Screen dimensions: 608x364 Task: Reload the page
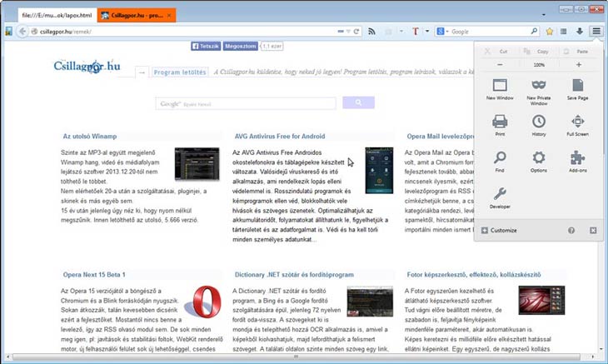click(356, 32)
